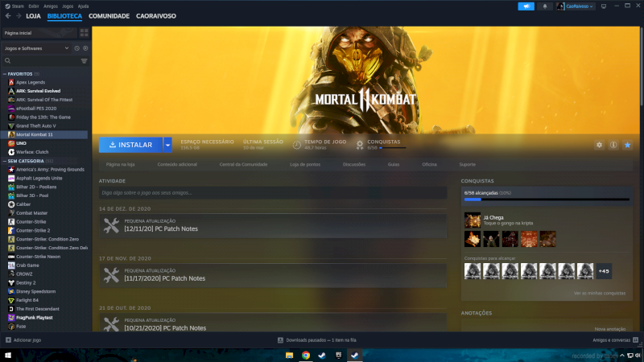Switch library to grid collections view

coord(85,33)
